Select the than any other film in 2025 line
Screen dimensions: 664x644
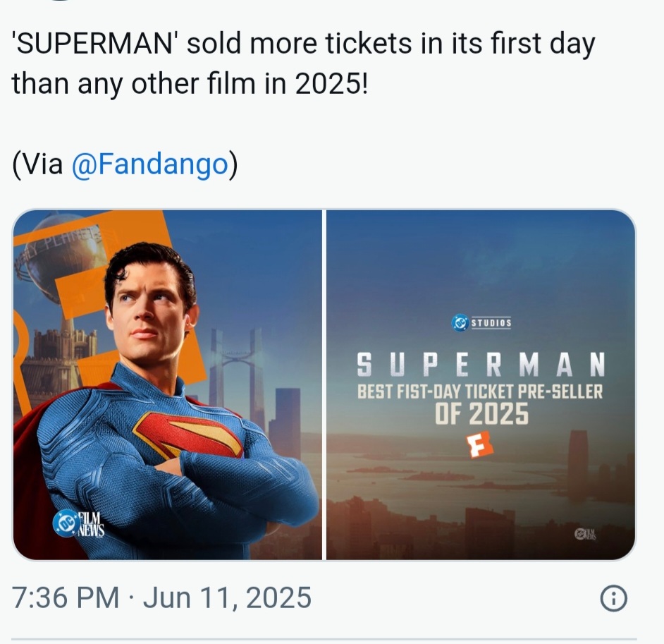point(190,83)
